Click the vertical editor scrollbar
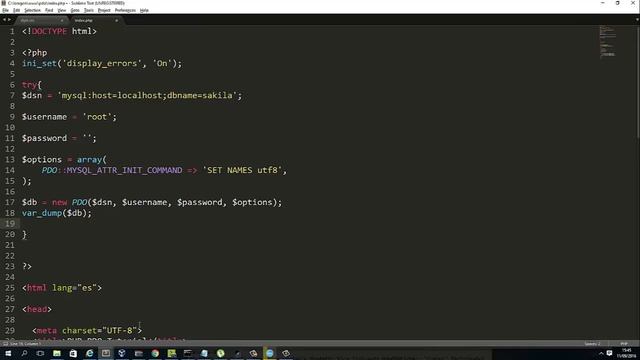The height and width of the screenshot is (360, 640). coord(638,82)
